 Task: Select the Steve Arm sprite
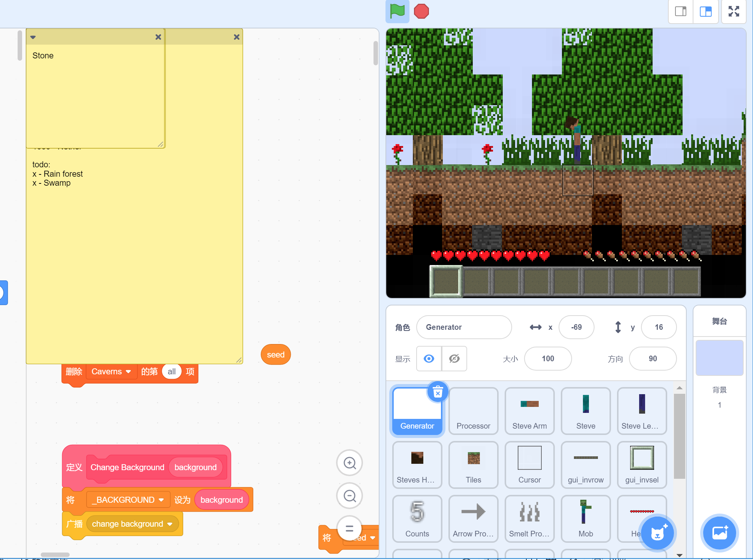tap(529, 411)
